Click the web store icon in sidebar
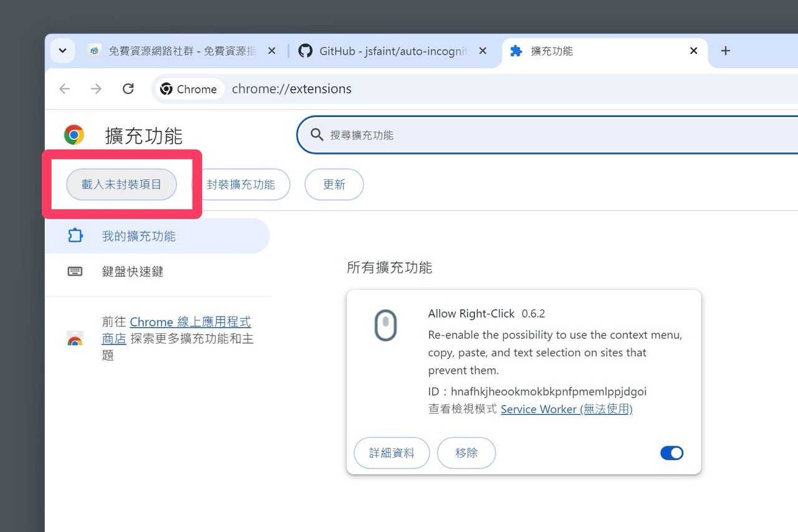Image resolution: width=798 pixels, height=532 pixels. (75, 339)
